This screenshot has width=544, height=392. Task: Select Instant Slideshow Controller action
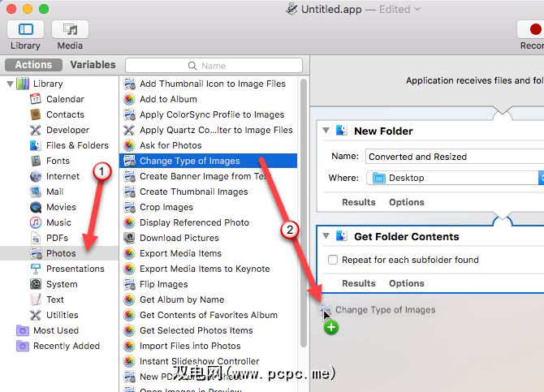[x=208, y=361]
